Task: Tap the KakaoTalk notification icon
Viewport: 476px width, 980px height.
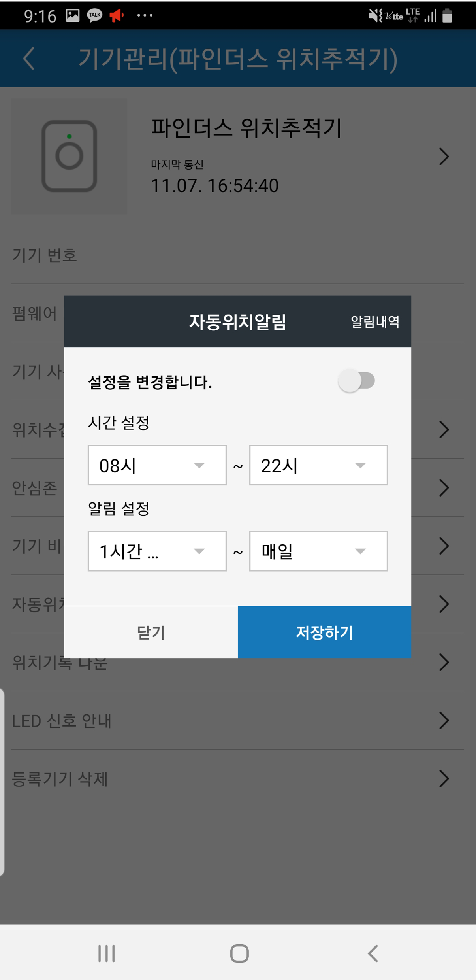Action: 94,15
